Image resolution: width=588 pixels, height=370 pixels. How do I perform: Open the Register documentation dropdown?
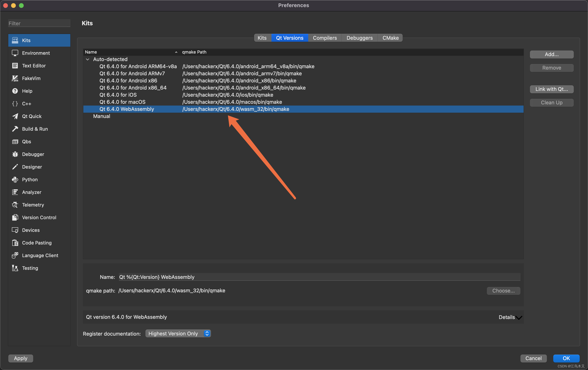[x=178, y=334]
